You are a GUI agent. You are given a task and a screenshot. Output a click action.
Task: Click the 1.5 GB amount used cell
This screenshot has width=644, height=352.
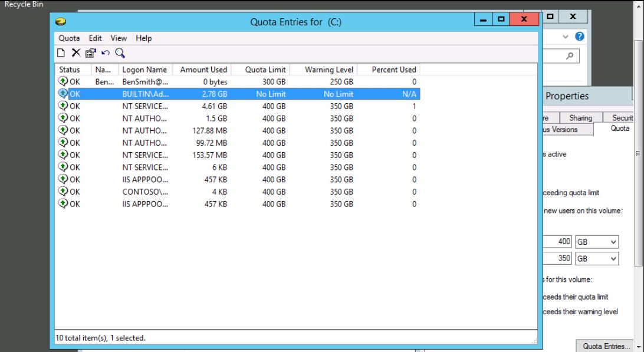[x=216, y=119]
